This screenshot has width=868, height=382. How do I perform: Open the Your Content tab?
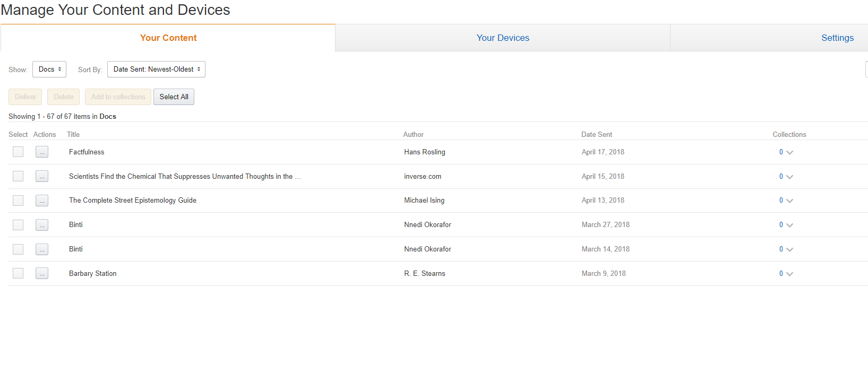tap(168, 38)
